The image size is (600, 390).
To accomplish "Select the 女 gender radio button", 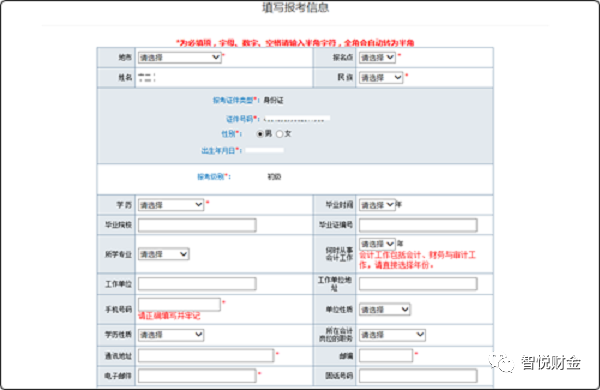I will tap(279, 134).
